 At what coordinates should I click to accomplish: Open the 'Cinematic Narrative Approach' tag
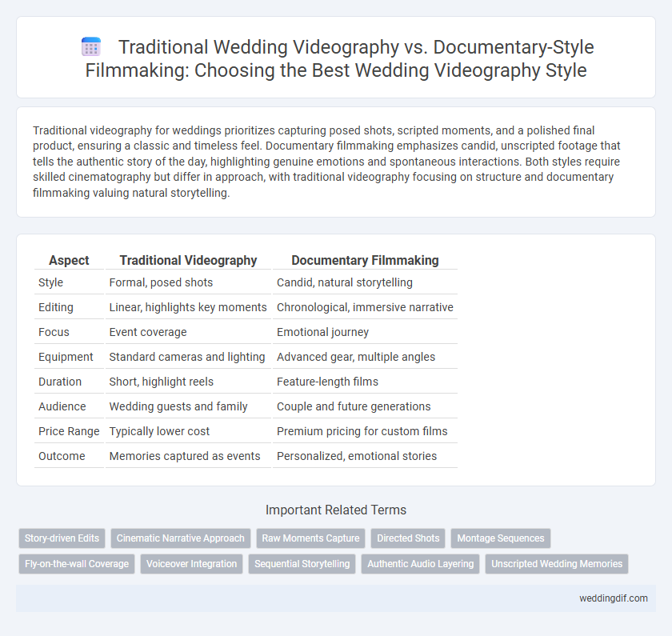pyautogui.click(x=181, y=538)
